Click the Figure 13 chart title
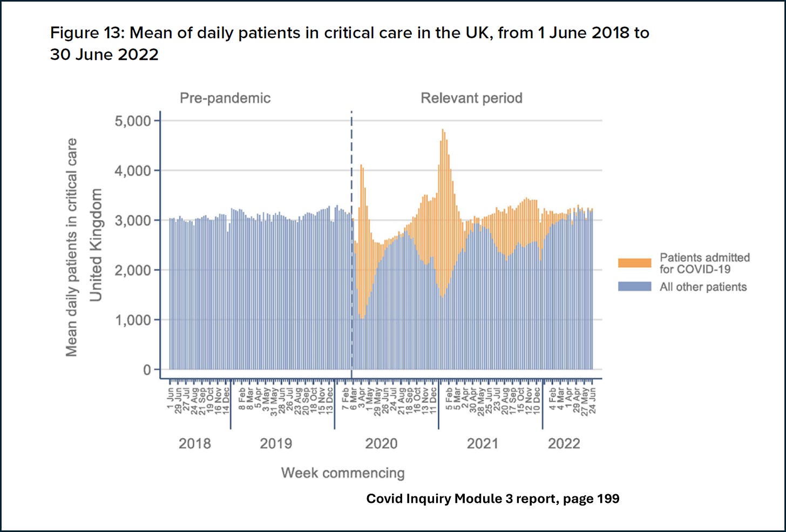The width and height of the screenshot is (786, 532). [x=349, y=44]
